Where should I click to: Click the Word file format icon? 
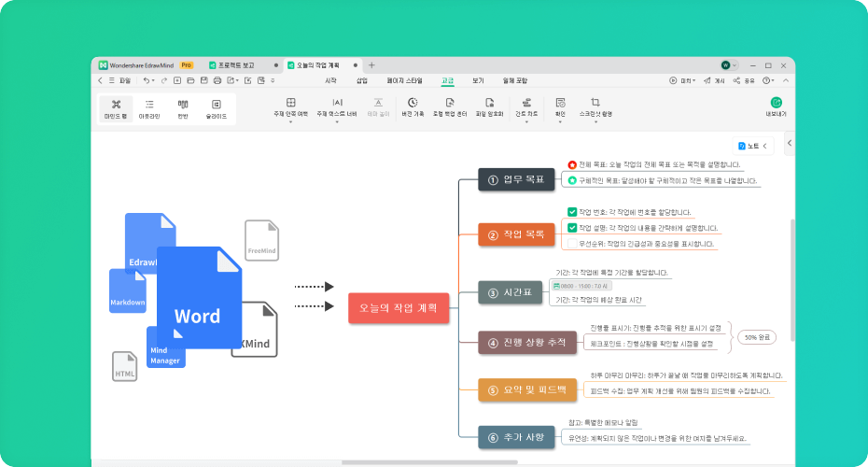200,298
